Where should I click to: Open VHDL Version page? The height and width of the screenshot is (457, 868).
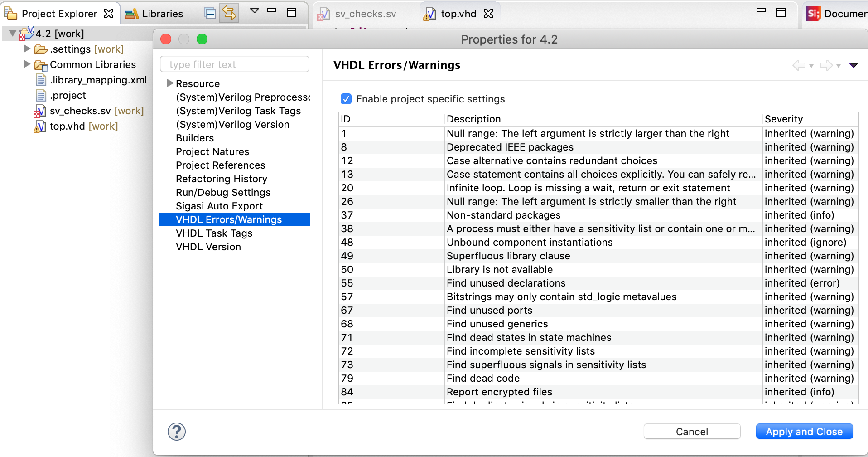[208, 247]
